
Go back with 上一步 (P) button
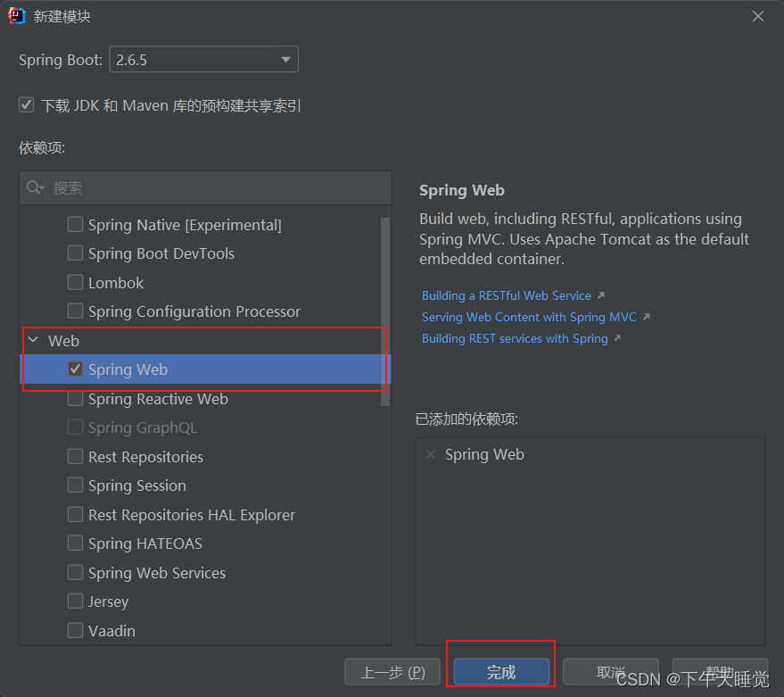pyautogui.click(x=392, y=671)
